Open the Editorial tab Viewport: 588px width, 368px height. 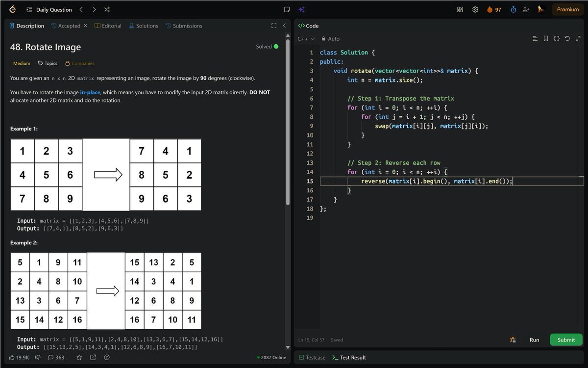(x=108, y=26)
